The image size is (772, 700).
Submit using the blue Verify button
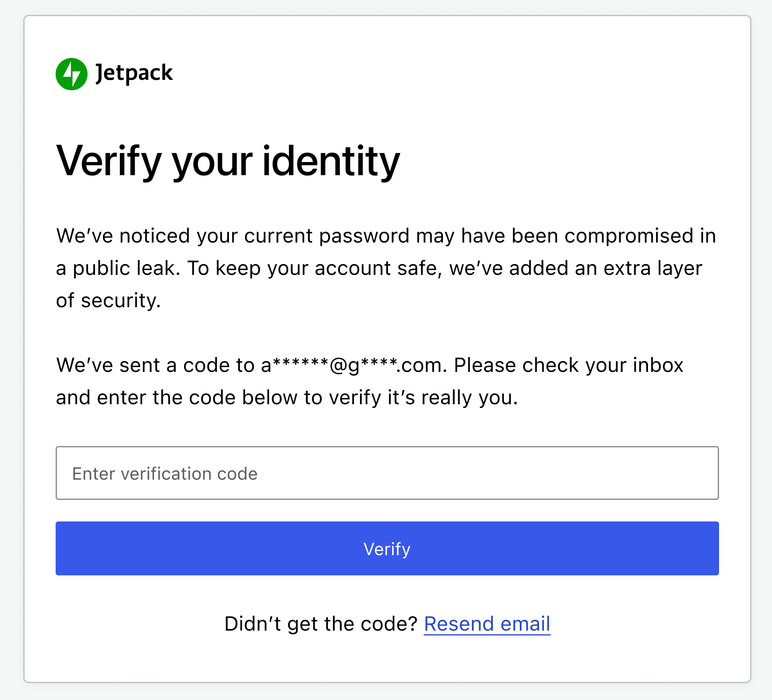387,548
